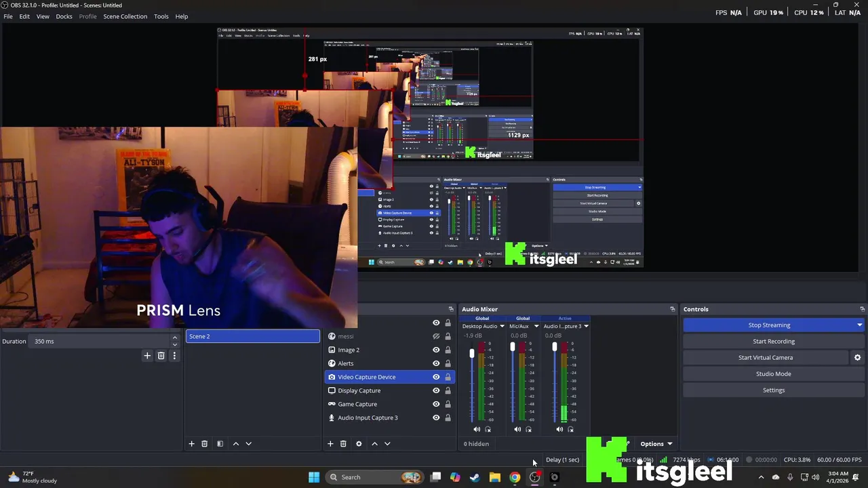Screen dimensions: 868x488
Task: Open scene filters icon in Scenes toolbar
Action: click(220, 443)
